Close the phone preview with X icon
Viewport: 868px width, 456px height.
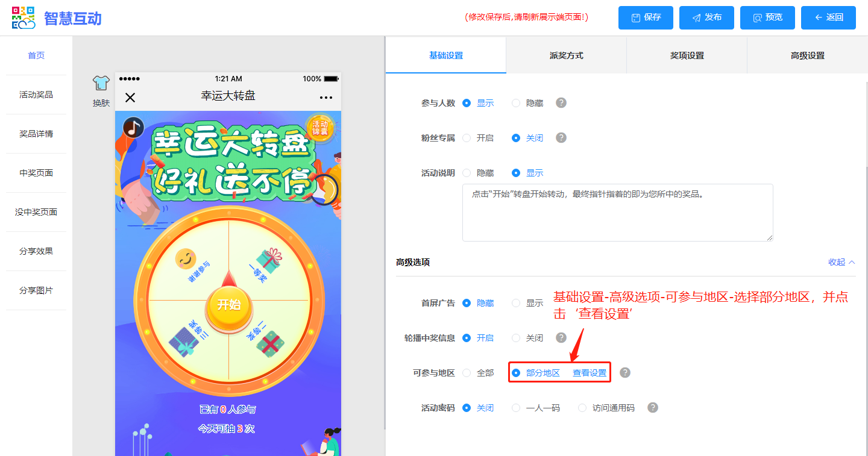130,98
